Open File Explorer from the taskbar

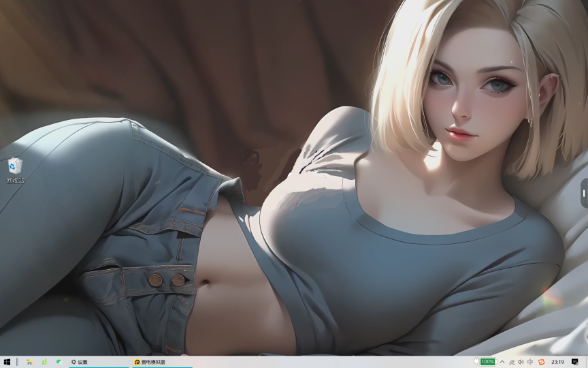point(29,362)
